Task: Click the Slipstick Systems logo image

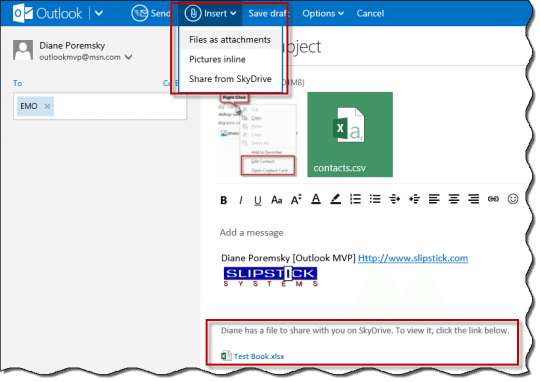Action: tap(270, 277)
